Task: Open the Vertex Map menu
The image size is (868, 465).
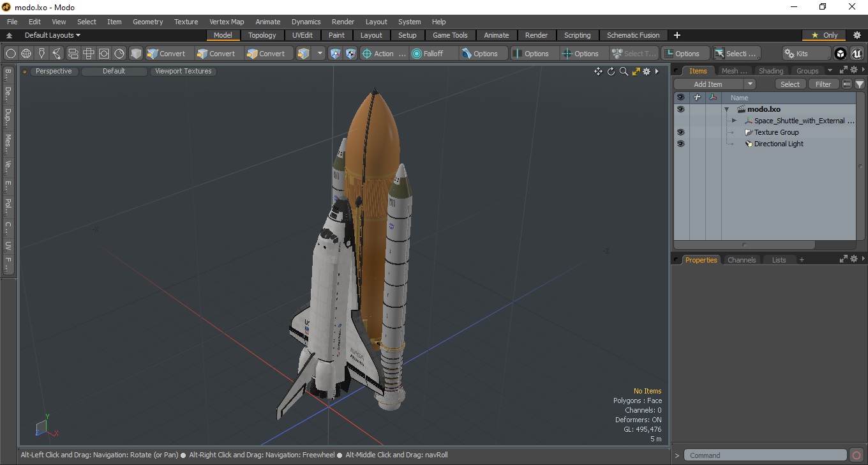Action: tap(227, 22)
